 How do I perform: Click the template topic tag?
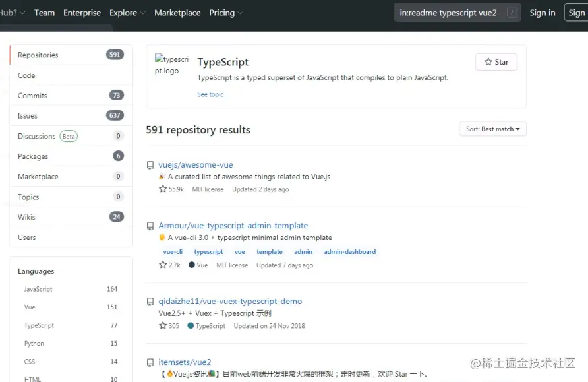[x=269, y=252]
